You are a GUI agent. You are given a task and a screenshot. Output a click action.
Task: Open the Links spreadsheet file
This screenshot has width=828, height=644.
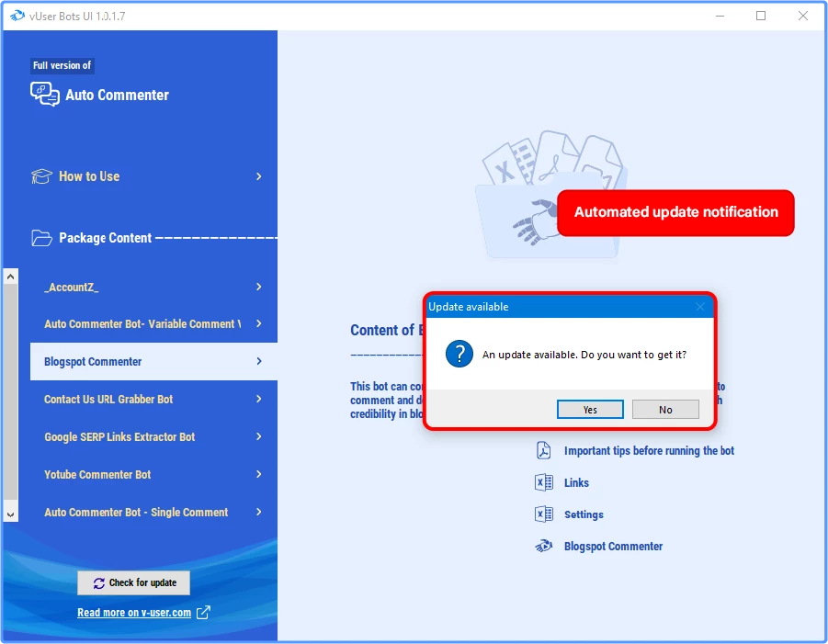(x=576, y=482)
